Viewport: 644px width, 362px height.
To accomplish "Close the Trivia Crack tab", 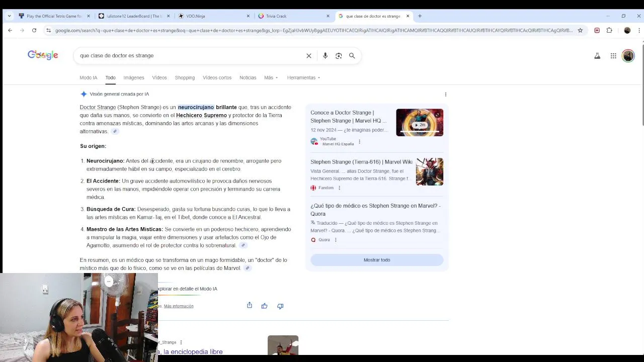I will click(x=328, y=16).
